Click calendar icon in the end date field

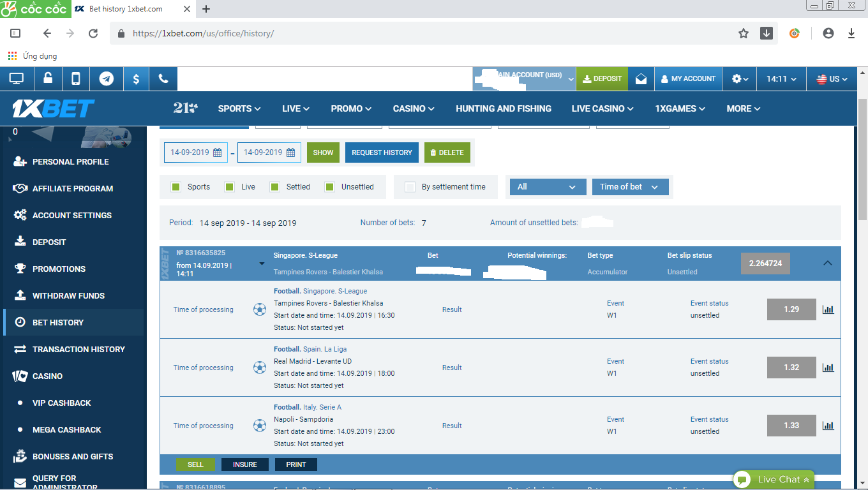[x=290, y=152]
